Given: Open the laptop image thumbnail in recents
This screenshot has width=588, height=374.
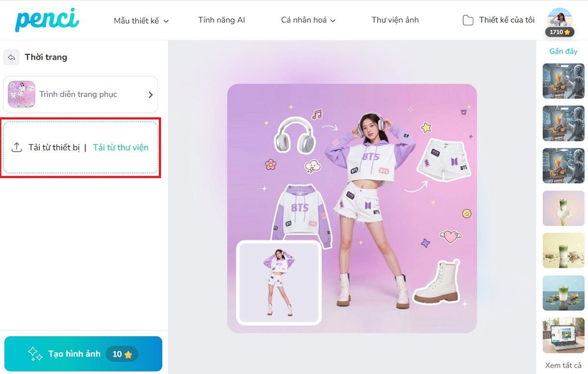Looking at the screenshot, I should (x=563, y=335).
